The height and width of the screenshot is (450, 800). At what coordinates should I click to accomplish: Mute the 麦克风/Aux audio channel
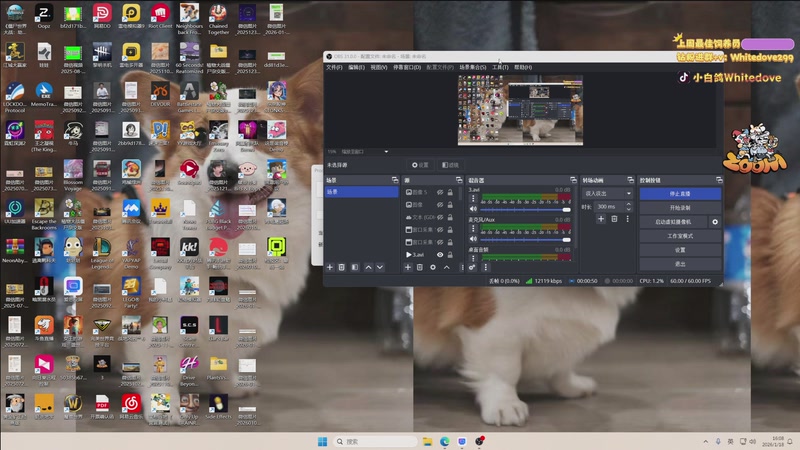point(473,239)
